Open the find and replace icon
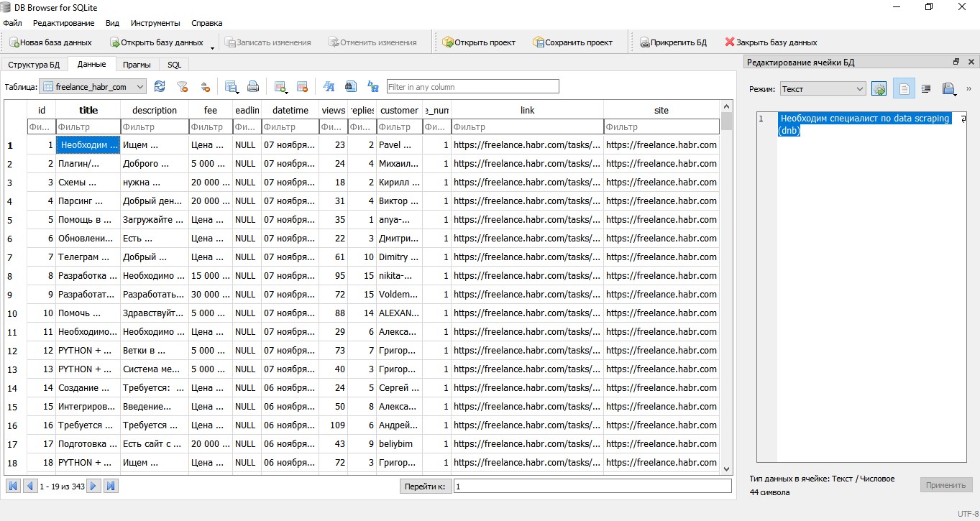The image size is (980, 521). [372, 87]
